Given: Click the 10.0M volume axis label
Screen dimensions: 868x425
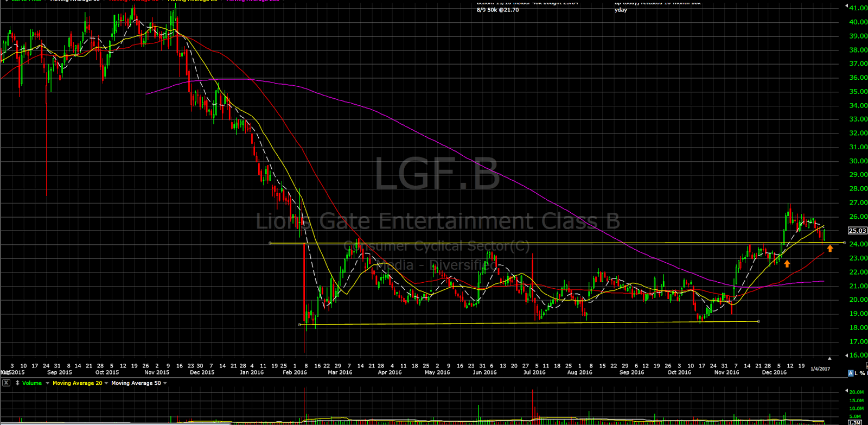Looking at the screenshot, I should point(856,409).
